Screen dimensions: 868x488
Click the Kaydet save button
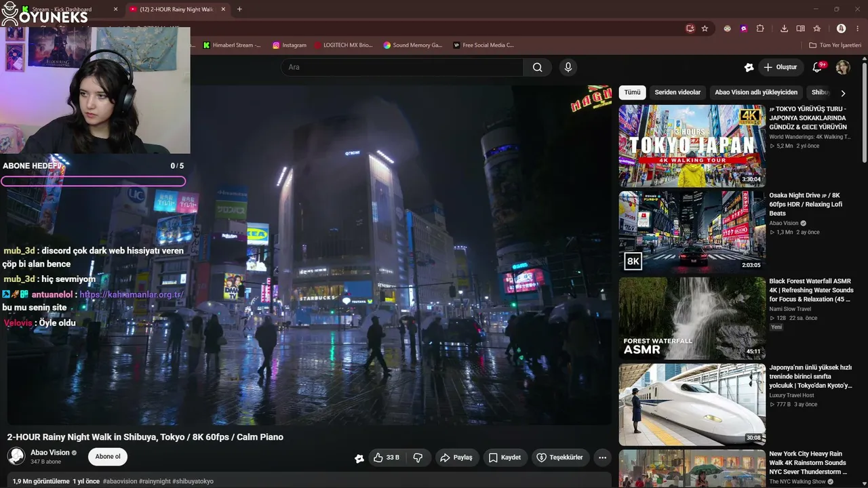[505, 457]
